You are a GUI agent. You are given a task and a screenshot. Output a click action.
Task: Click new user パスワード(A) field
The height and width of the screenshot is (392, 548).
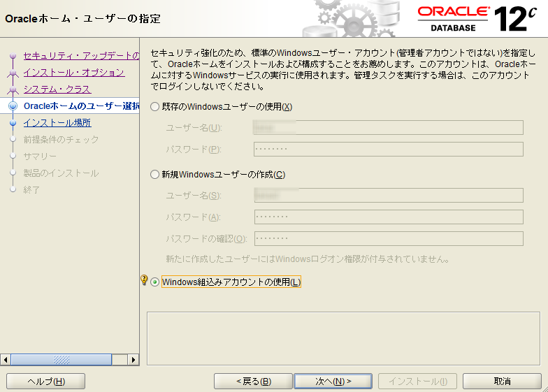(389, 217)
